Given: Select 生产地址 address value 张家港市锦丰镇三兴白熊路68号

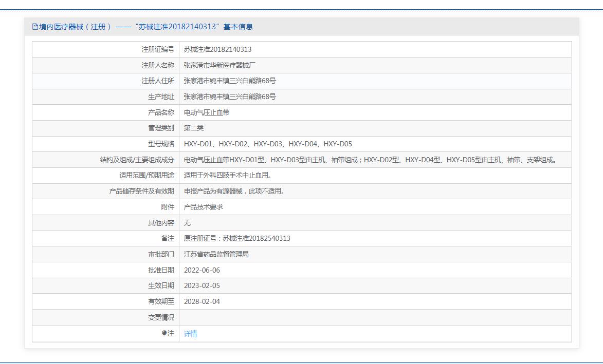Looking at the screenshot, I should [230, 97].
